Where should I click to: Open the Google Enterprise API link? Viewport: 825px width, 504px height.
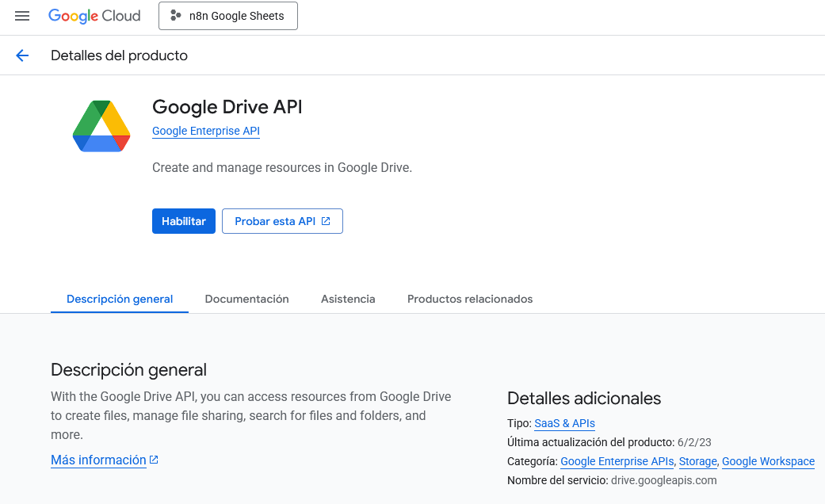coord(205,131)
